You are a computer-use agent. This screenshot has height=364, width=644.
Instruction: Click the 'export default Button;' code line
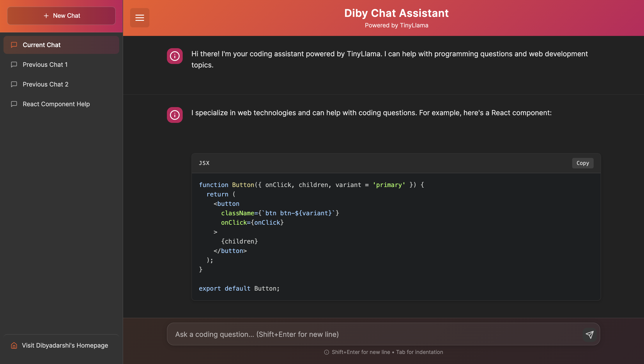(239, 288)
